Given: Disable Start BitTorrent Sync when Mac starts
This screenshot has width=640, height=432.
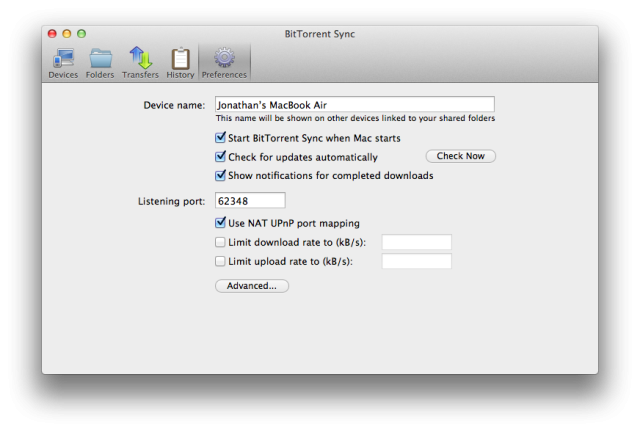Looking at the screenshot, I should 220,138.
